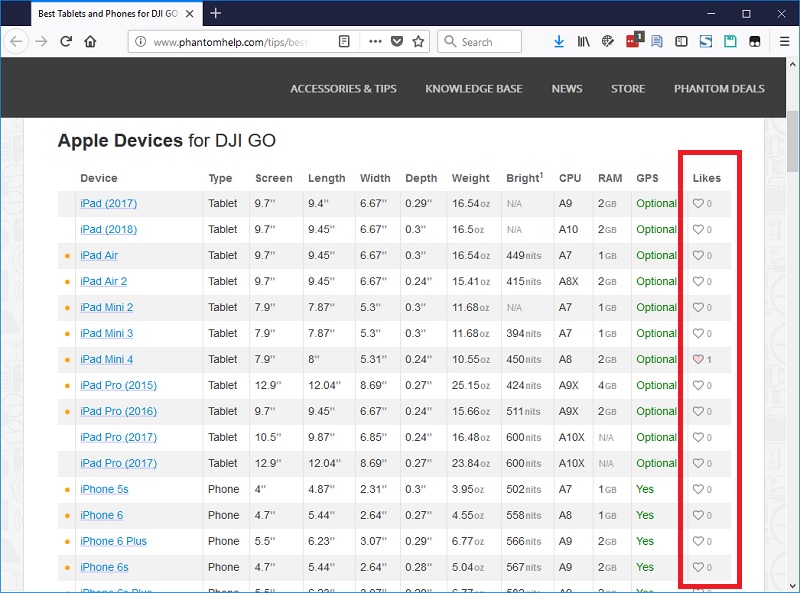This screenshot has width=800, height=593.
Task: Open the iPad Air 2 link
Action: pyautogui.click(x=104, y=281)
